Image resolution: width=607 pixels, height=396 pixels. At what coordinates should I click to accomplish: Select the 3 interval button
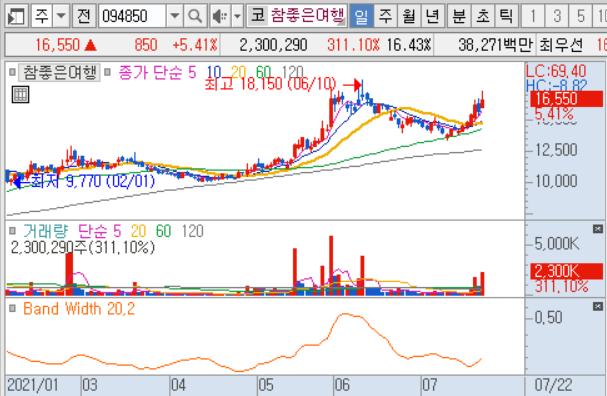click(557, 16)
